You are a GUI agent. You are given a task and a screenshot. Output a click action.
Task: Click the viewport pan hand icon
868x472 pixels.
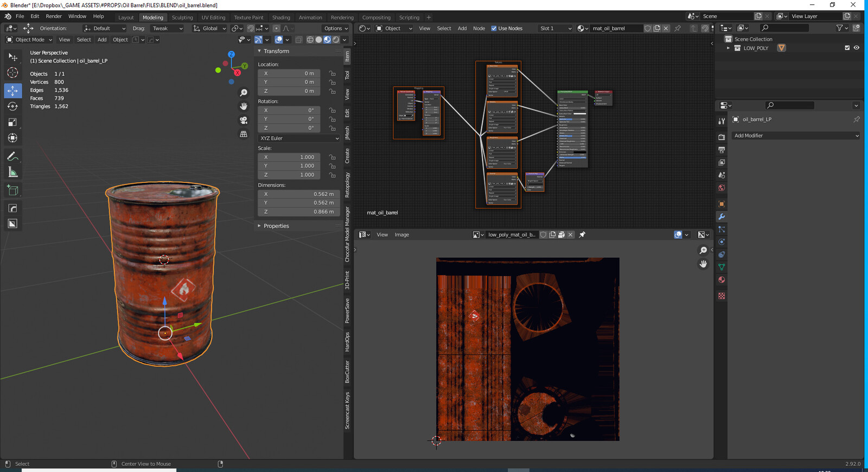tap(244, 106)
